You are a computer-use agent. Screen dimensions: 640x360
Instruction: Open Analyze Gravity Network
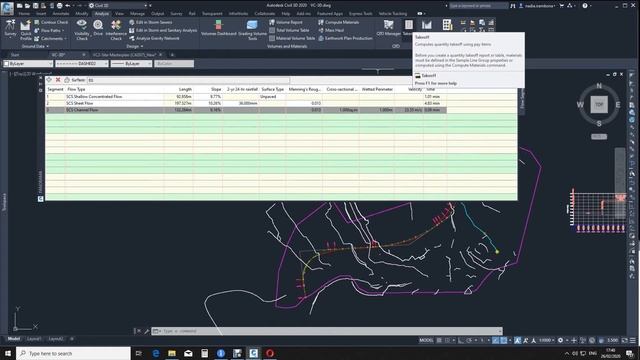(x=154, y=38)
